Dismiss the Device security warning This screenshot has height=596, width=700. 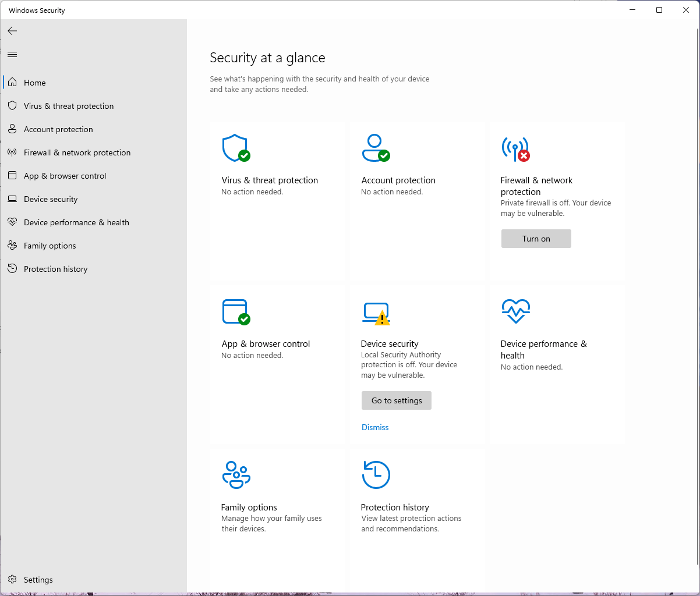coord(375,427)
